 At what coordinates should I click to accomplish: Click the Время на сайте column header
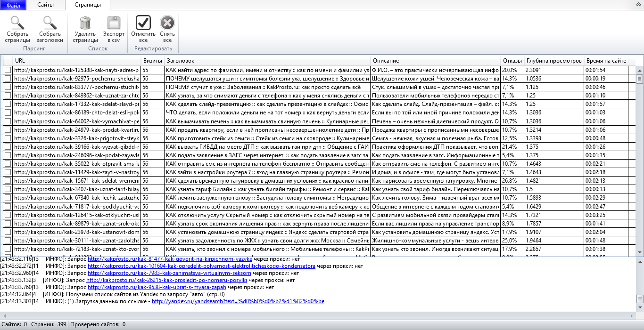(x=606, y=61)
